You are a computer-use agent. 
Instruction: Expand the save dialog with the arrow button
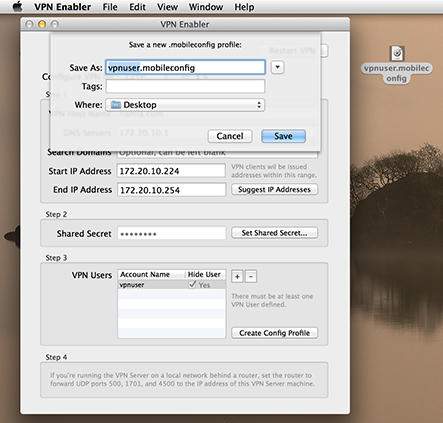point(277,67)
